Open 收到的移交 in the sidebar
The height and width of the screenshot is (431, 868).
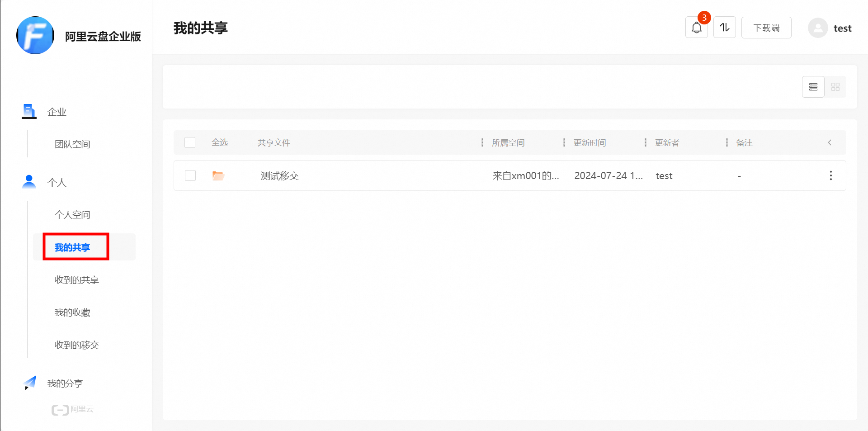point(77,345)
